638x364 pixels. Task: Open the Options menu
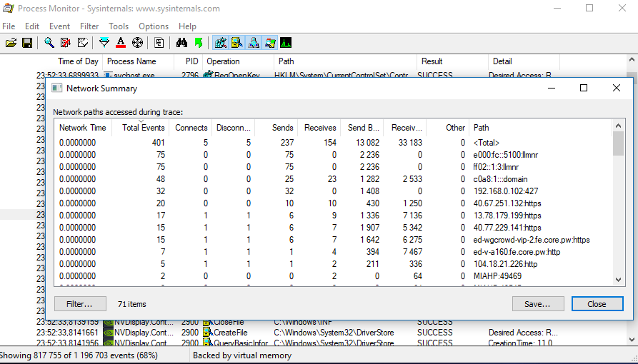(x=154, y=26)
